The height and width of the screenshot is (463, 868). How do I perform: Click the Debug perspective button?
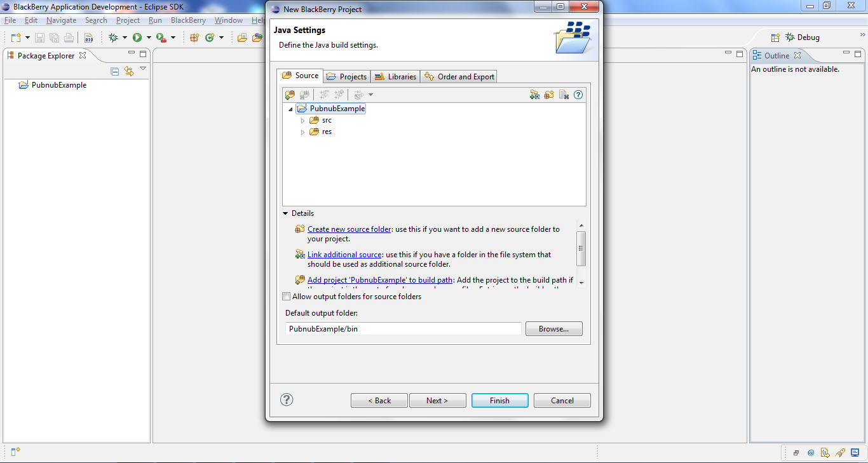tap(803, 37)
